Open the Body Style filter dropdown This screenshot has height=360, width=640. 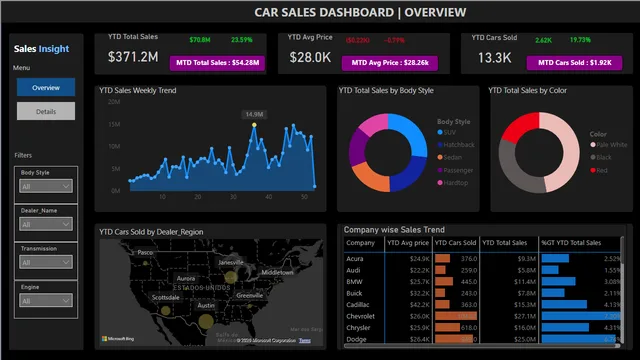pyautogui.click(x=46, y=186)
